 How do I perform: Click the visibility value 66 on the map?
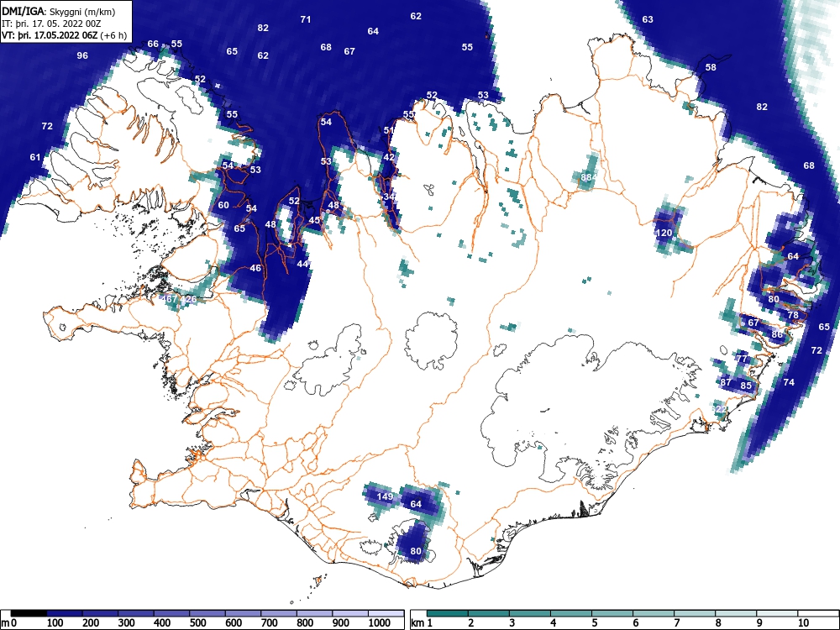tap(153, 44)
